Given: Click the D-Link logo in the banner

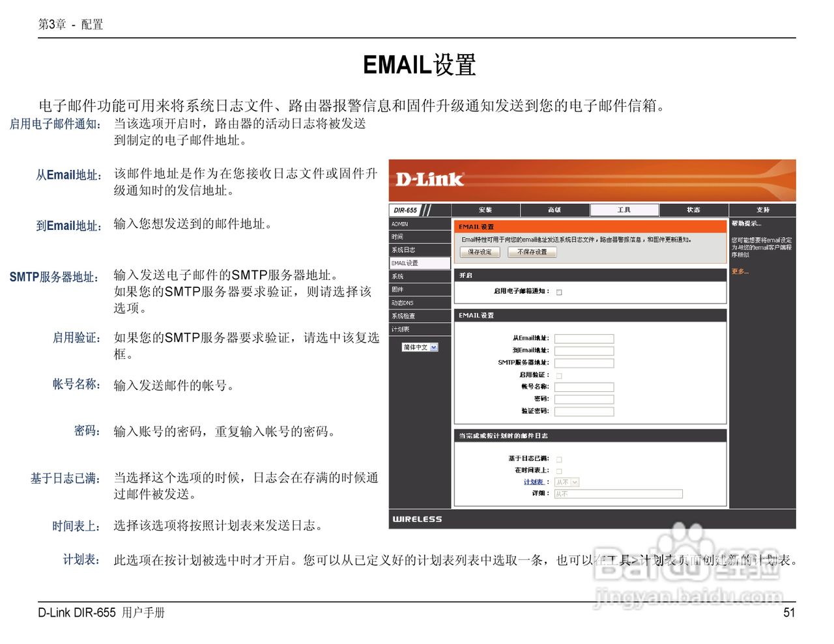Looking at the screenshot, I should click(429, 179).
